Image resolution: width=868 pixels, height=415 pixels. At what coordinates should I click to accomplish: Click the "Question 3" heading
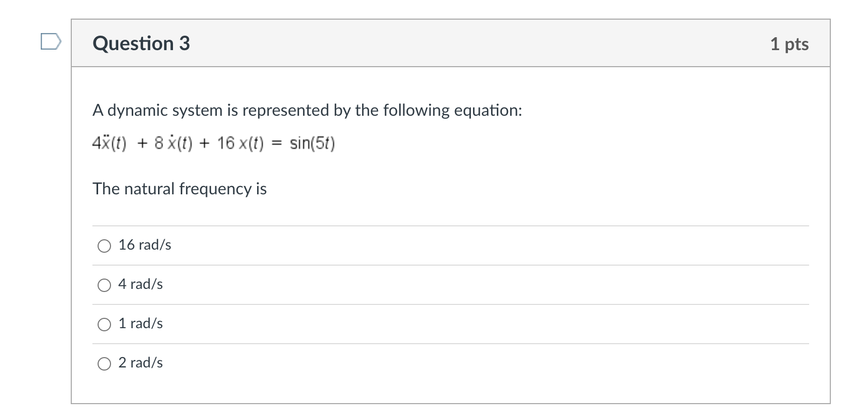point(141,43)
